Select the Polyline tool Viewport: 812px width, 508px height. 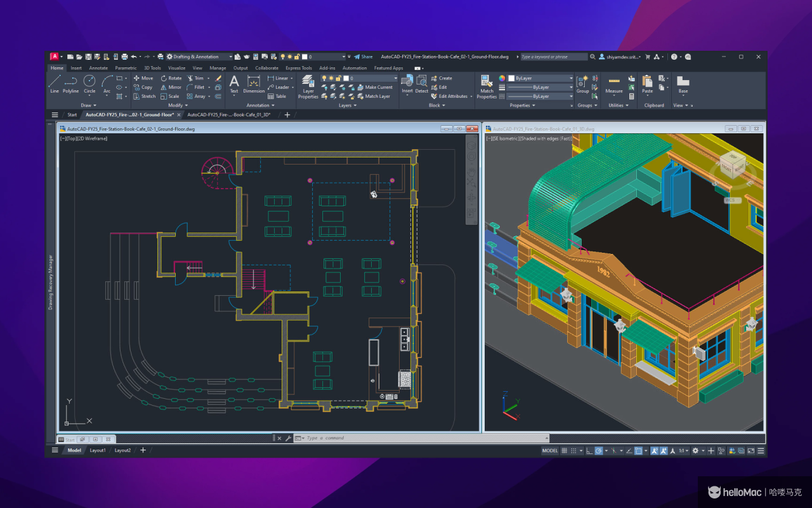coord(71,84)
